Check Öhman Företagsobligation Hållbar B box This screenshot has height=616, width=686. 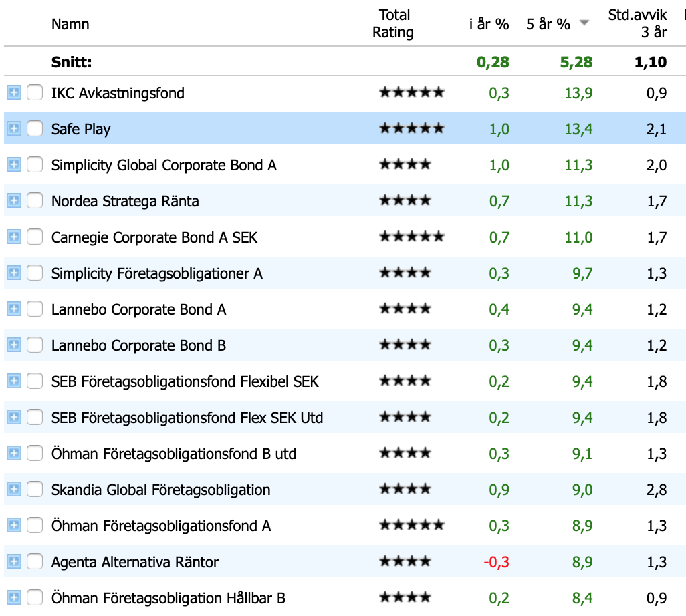tap(35, 598)
